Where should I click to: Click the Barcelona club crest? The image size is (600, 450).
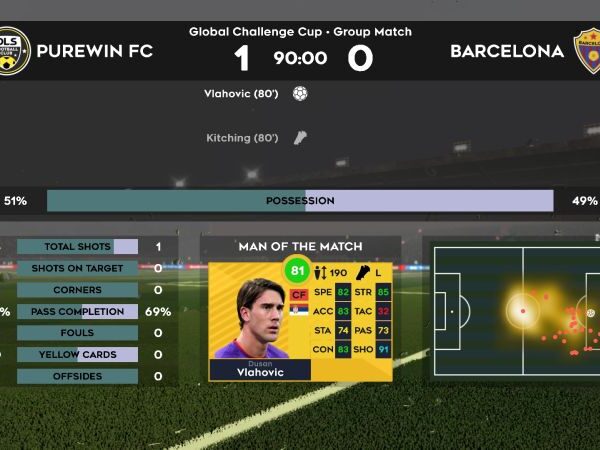click(588, 51)
